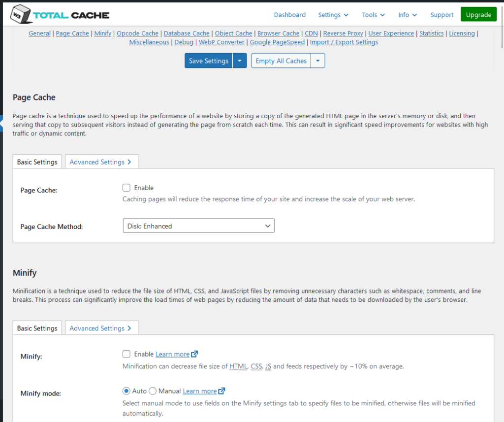Open the Save Settings dropdown arrow
Screen dimensions: 504x422
pyautogui.click(x=240, y=61)
